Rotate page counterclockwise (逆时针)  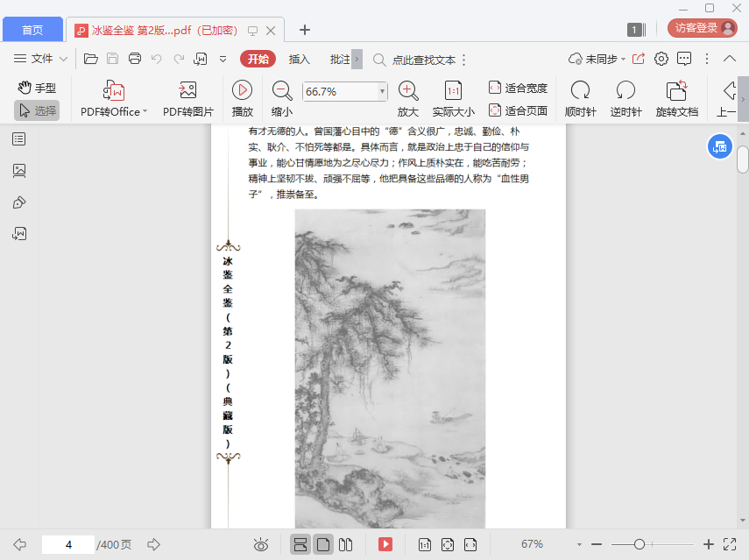(x=625, y=98)
